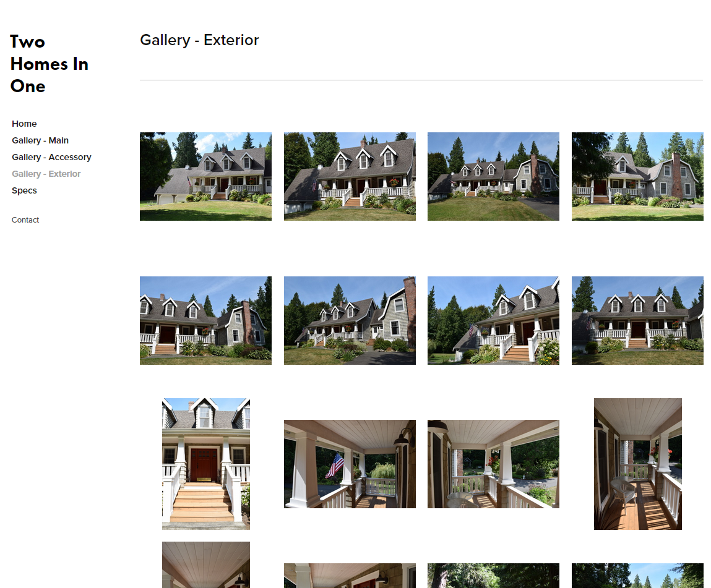Open first-row distant view with driveway and lawn

pos(493,177)
